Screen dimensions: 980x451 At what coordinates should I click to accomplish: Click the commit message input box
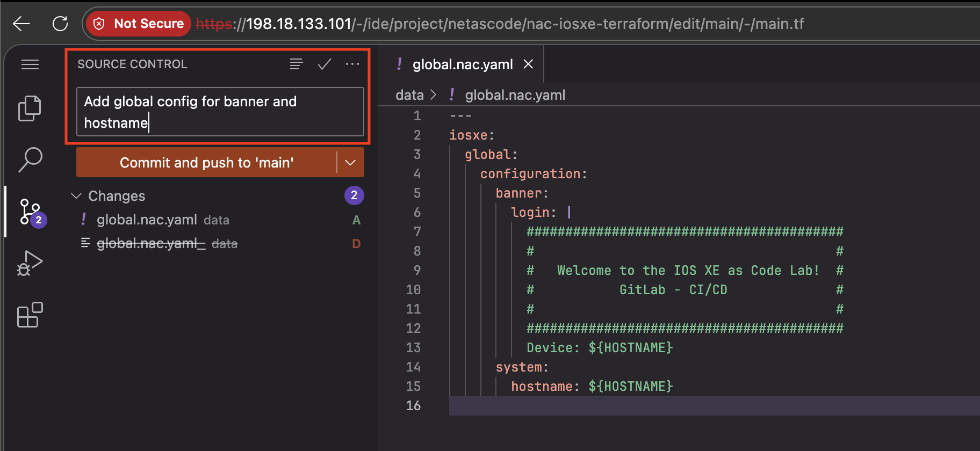tap(220, 112)
